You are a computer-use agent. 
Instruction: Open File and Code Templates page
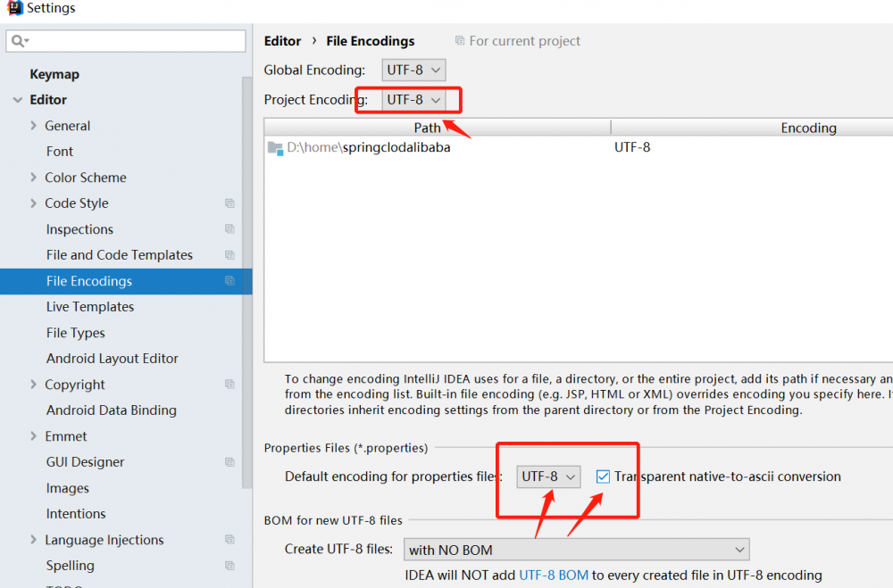coord(120,255)
